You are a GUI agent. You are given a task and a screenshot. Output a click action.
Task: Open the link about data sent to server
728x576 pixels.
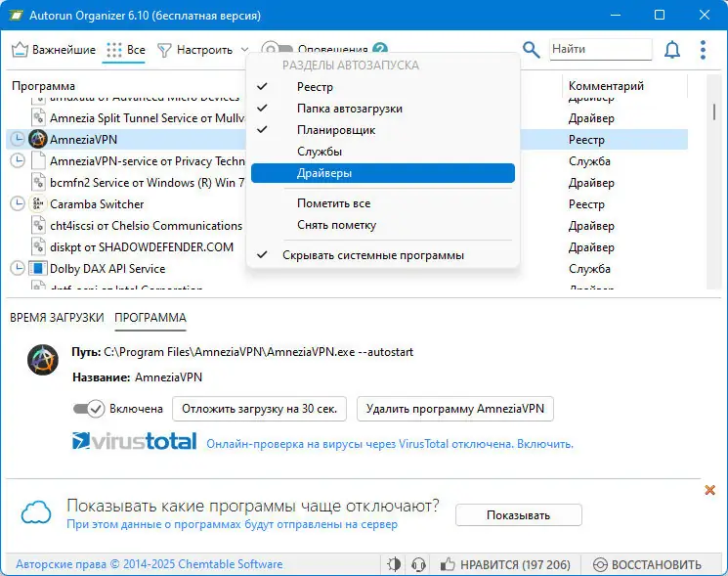(x=233, y=524)
